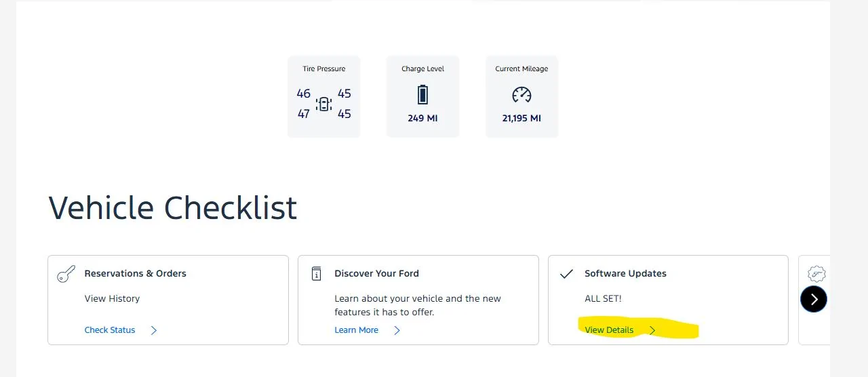Click the chevron next to Learn More

point(397,330)
